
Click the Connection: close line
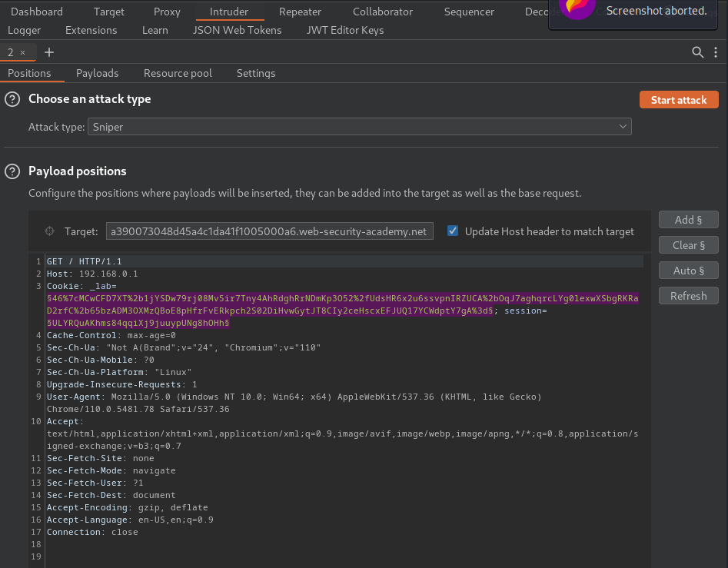click(92, 532)
